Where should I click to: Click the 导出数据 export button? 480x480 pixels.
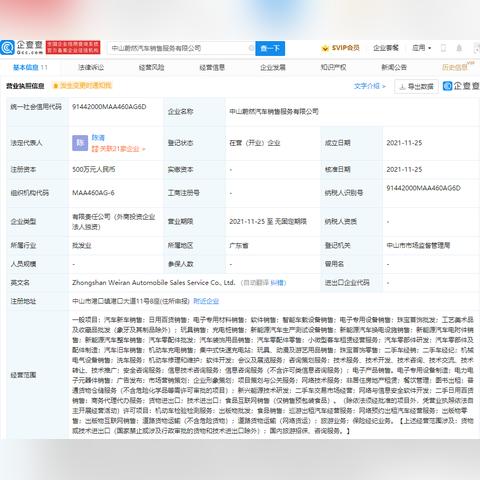[x=416, y=86]
